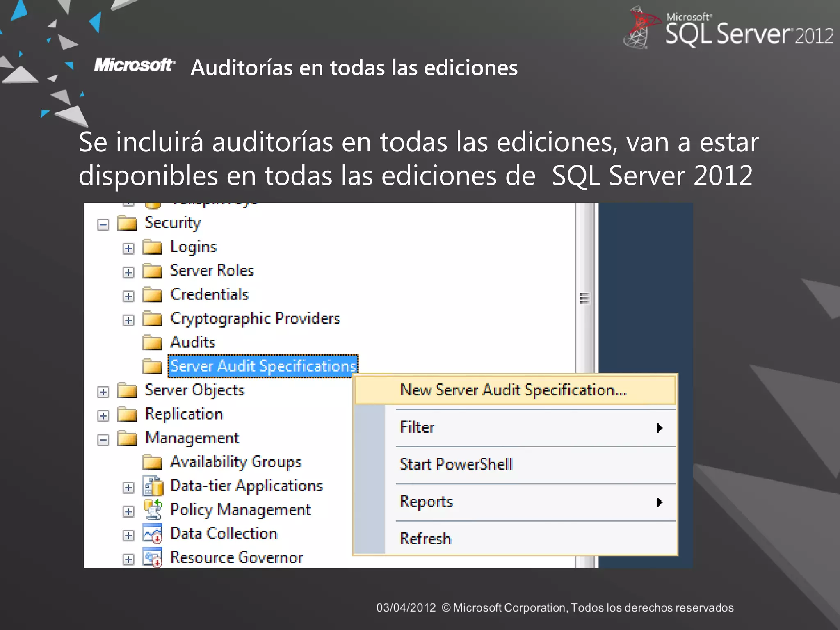Select the Availability Groups label
Image resolution: width=840 pixels, height=630 pixels.
[236, 462]
